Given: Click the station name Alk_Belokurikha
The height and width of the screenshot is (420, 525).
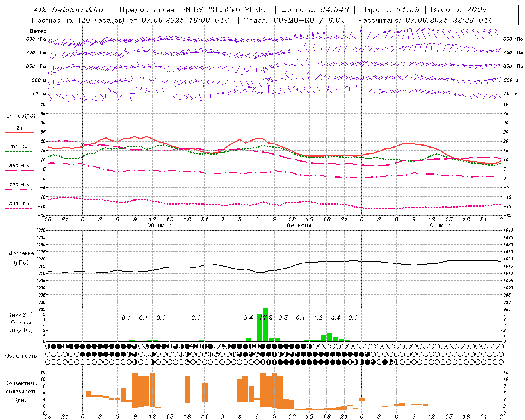Looking at the screenshot, I should pyautogui.click(x=68, y=10).
